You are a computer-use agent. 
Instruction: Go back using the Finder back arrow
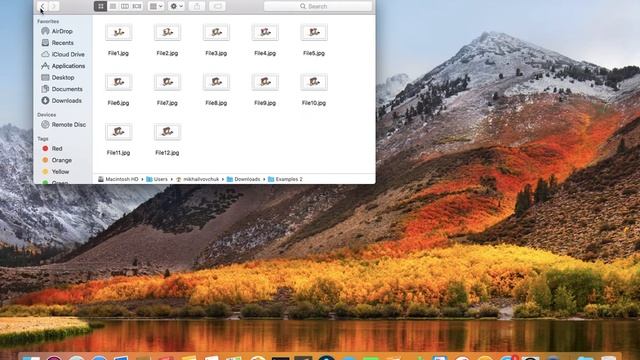42,6
